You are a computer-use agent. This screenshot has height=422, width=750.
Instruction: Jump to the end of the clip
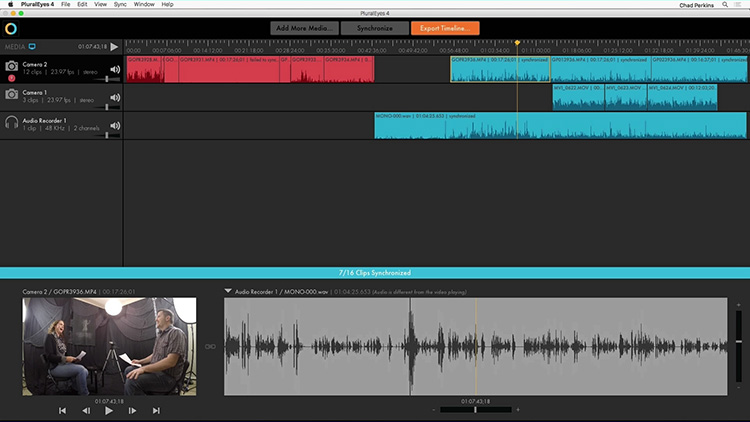pyautogui.click(x=156, y=411)
